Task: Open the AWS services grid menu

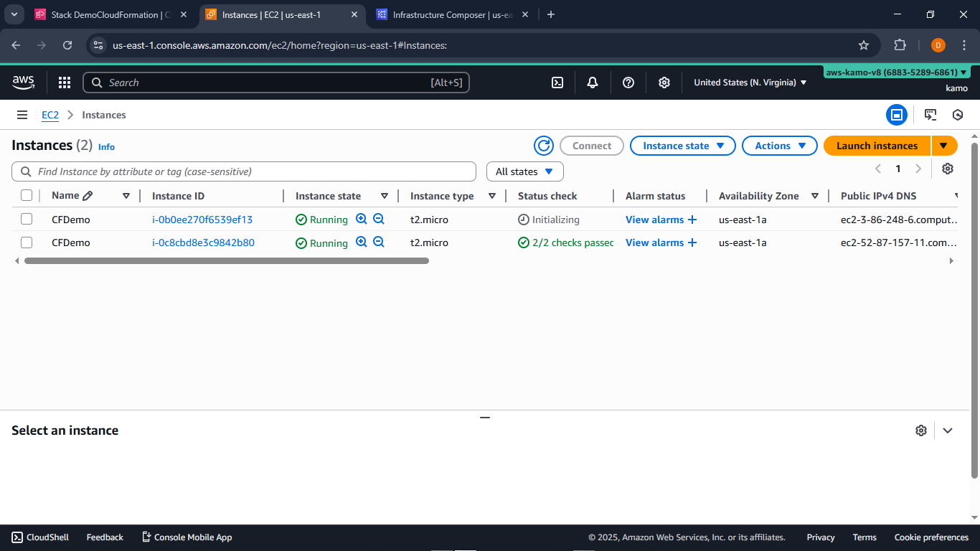Action: tap(65, 83)
